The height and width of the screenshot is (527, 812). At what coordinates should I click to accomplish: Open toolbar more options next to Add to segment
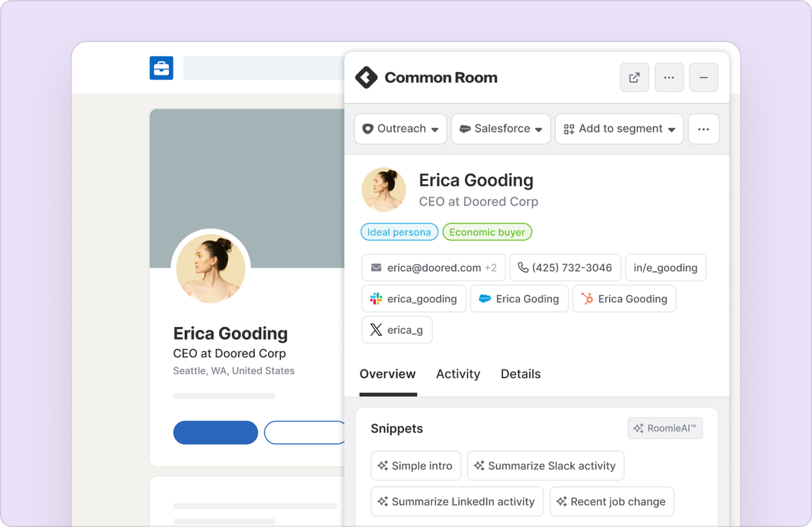tap(703, 129)
